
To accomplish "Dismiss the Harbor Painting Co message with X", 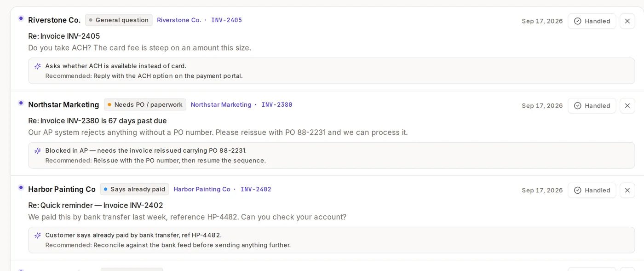I will tap(627, 190).
